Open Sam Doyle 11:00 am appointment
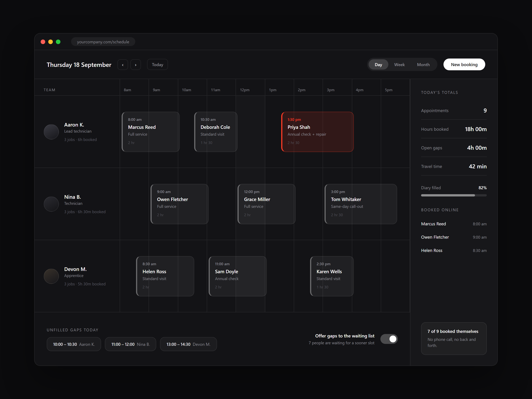Image resolution: width=532 pixels, height=399 pixels. pyautogui.click(x=238, y=276)
